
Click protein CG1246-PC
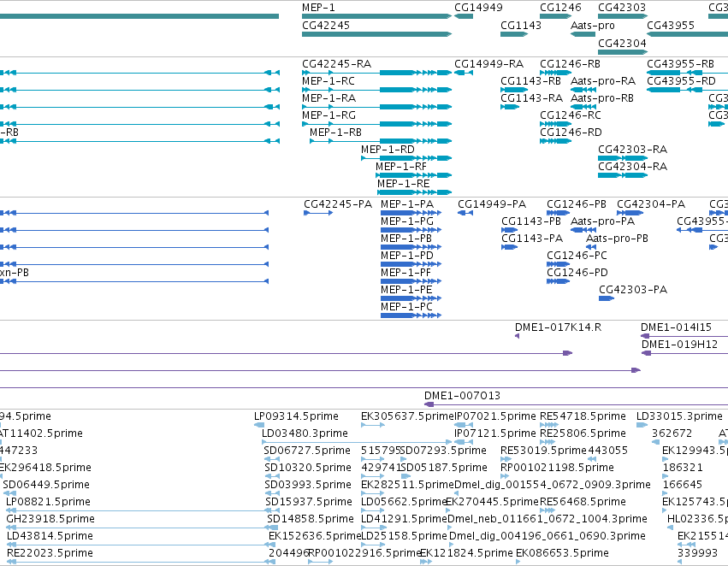tap(558, 264)
